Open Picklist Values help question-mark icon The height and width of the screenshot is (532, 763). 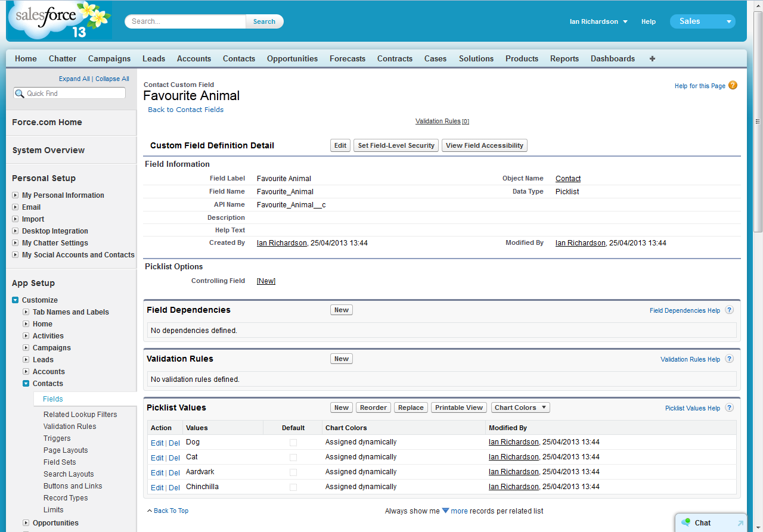tap(729, 408)
